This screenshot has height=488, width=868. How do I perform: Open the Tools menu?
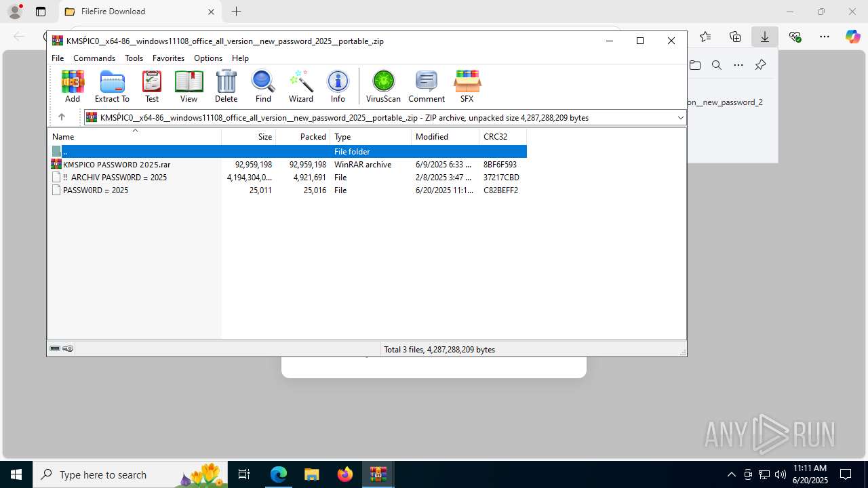point(134,58)
